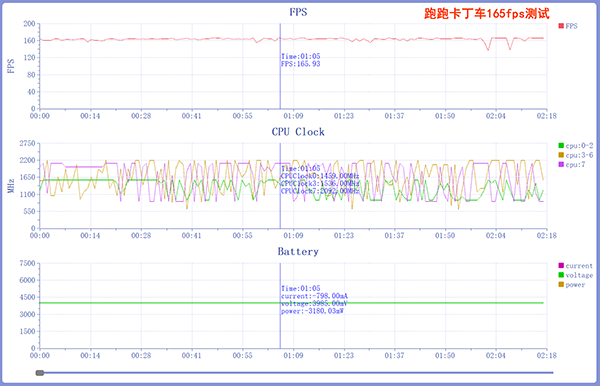This screenshot has width=600, height=386.
Task: Click the CPU Clock chart title
Action: tap(298, 132)
